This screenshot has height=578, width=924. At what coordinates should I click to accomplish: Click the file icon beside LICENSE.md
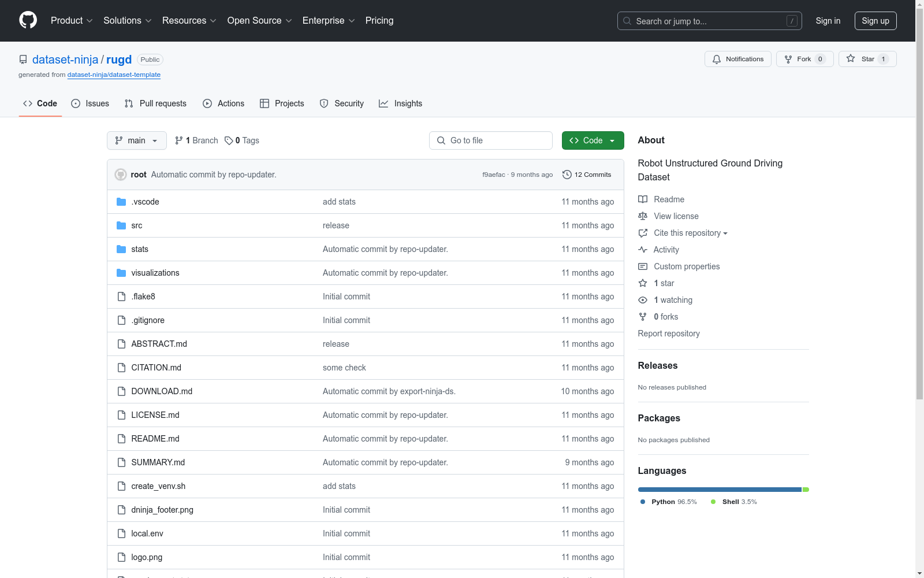[121, 415]
